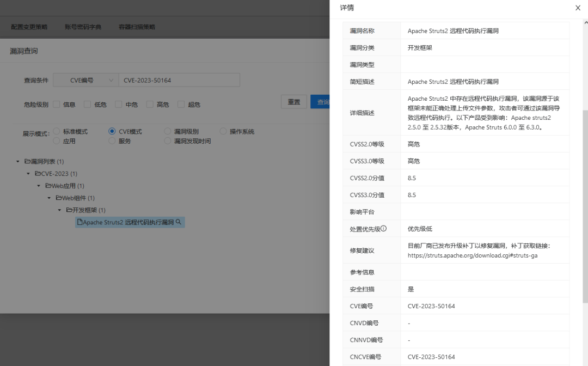Choose the 漏洞发现时间 radio option

168,141
